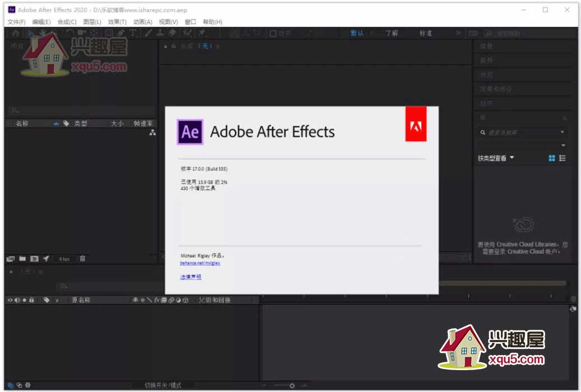Toggle the video eye column in timeline

click(x=10, y=300)
